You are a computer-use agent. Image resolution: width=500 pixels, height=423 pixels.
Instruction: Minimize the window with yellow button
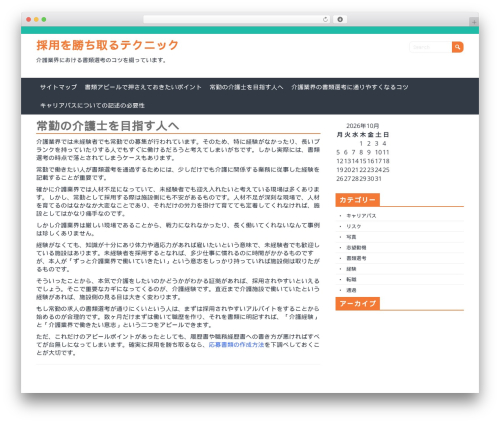pos(36,19)
